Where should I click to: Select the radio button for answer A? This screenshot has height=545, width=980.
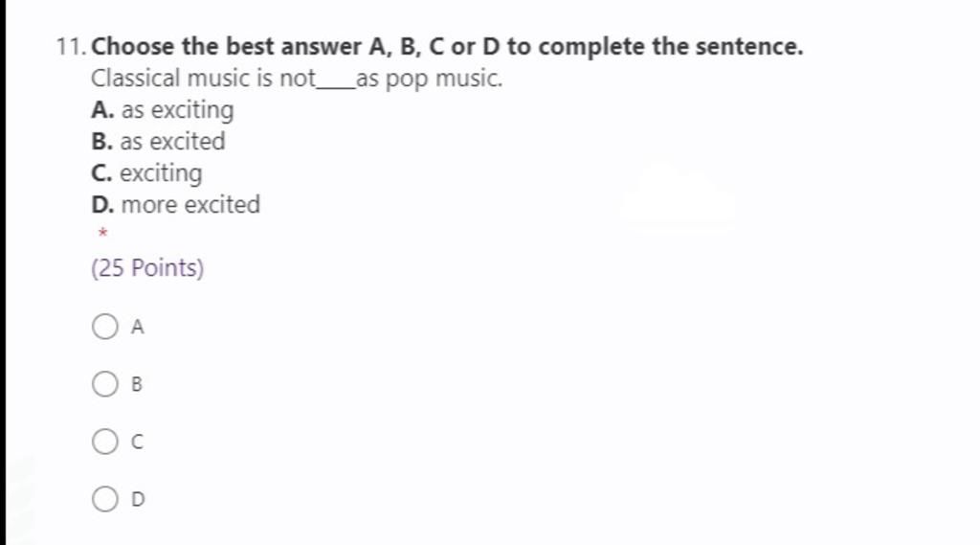[x=105, y=327]
